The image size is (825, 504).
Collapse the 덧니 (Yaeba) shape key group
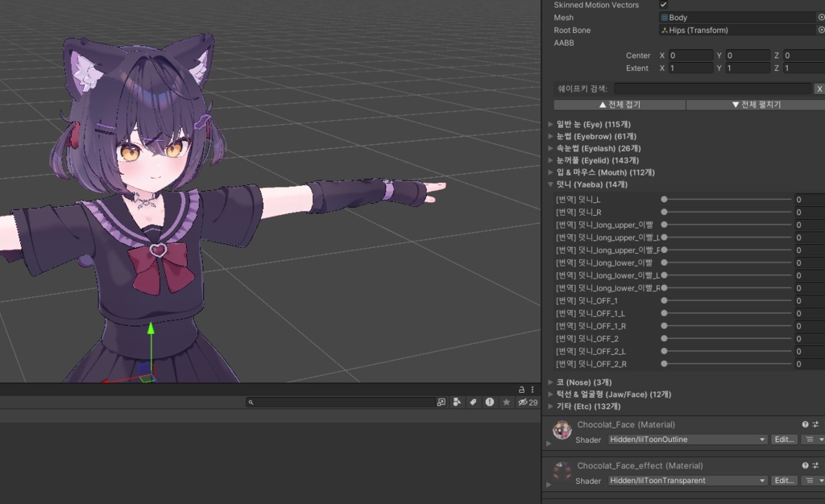[550, 184]
